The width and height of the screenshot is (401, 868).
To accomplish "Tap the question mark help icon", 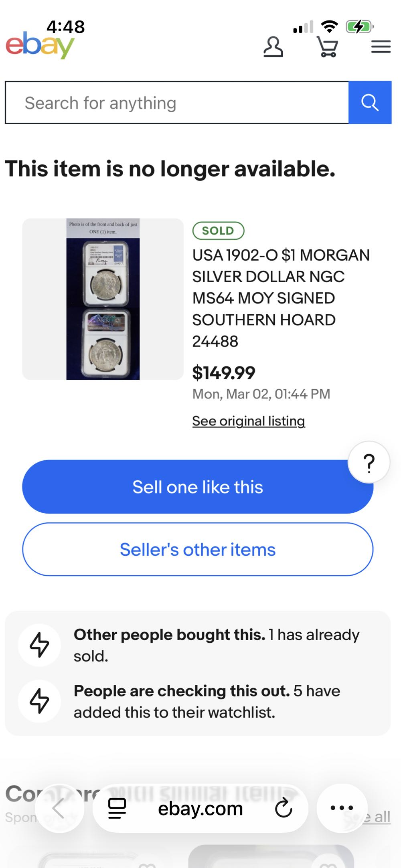I will [369, 463].
